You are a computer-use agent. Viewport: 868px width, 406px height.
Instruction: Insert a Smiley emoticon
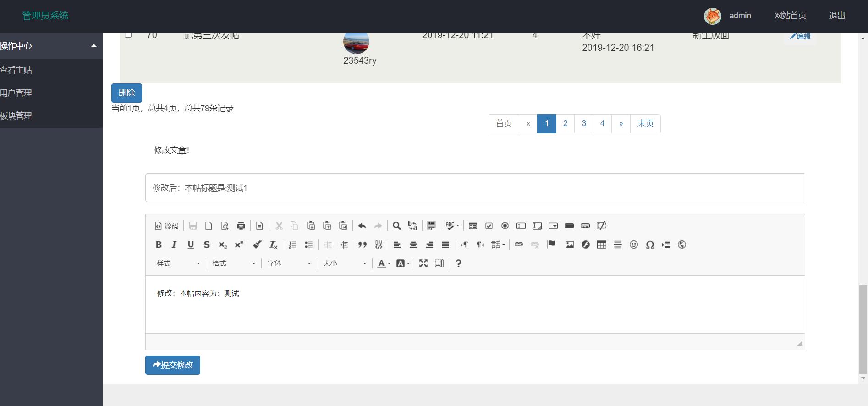click(634, 245)
